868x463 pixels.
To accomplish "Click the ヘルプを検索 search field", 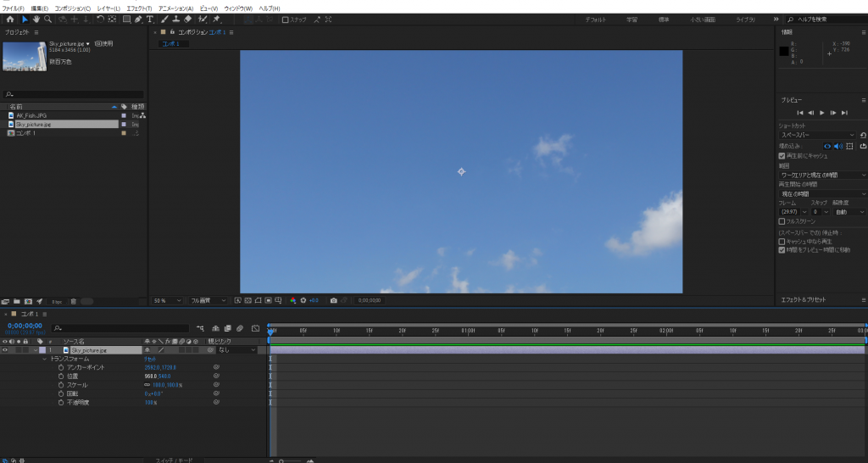I will point(827,20).
